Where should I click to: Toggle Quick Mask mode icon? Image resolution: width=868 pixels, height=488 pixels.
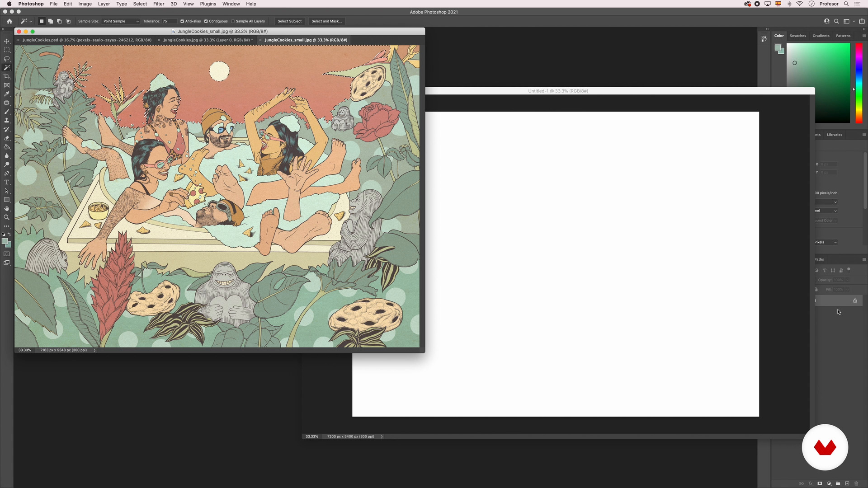pos(7,254)
